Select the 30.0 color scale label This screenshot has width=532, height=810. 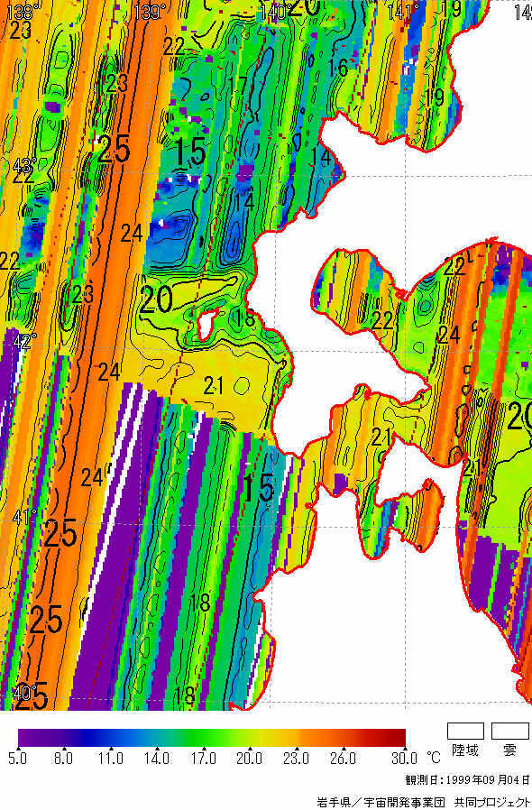click(x=404, y=759)
